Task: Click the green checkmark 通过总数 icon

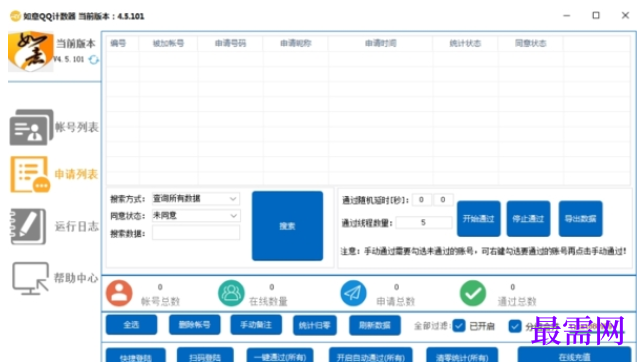Action: tap(472, 294)
